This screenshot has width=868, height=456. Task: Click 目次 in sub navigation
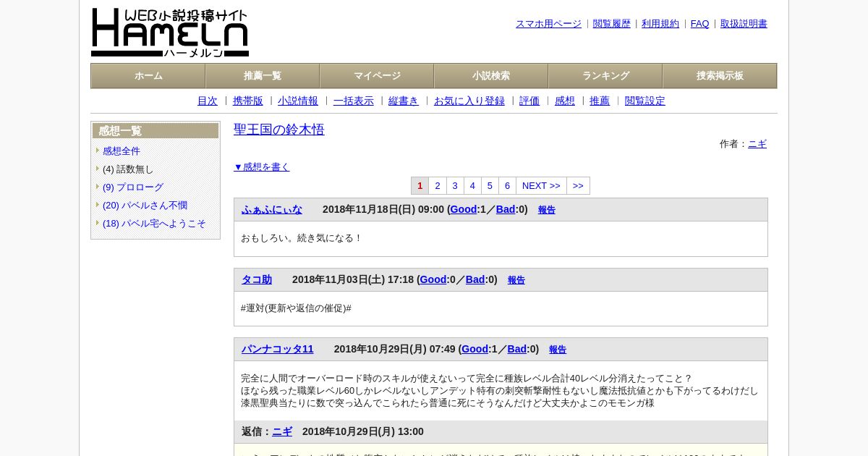[208, 101]
